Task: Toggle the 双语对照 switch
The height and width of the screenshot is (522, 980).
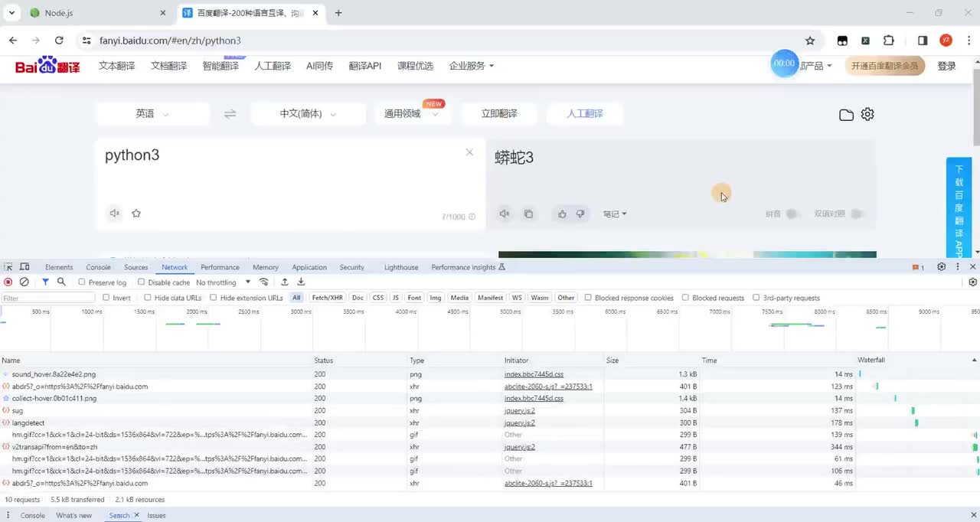Action: (x=857, y=214)
